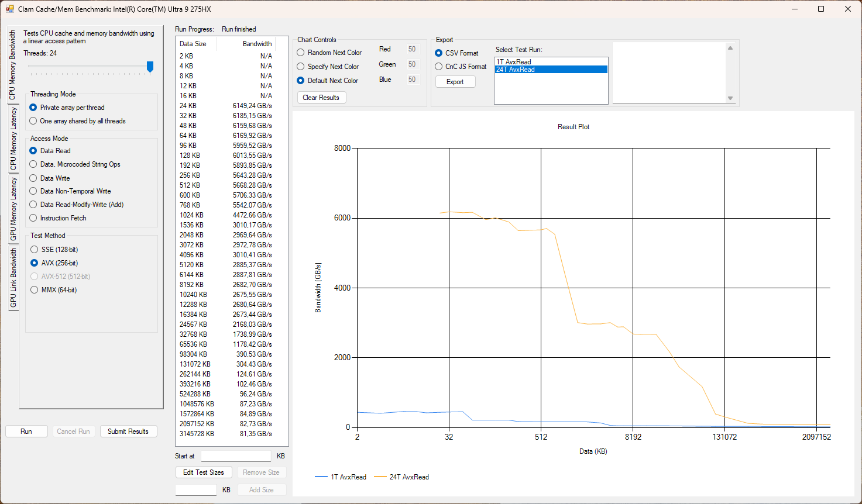Select SSE (128-bit) test method

[x=35, y=250]
